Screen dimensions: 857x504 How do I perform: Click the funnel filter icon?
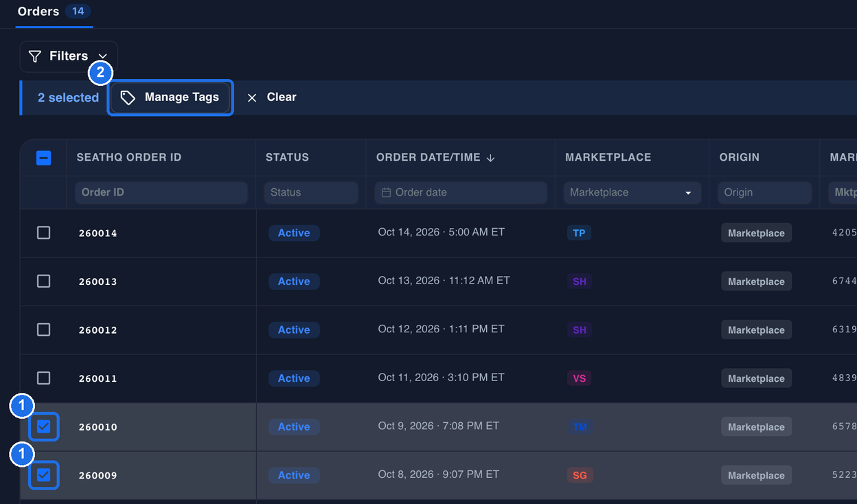click(35, 56)
